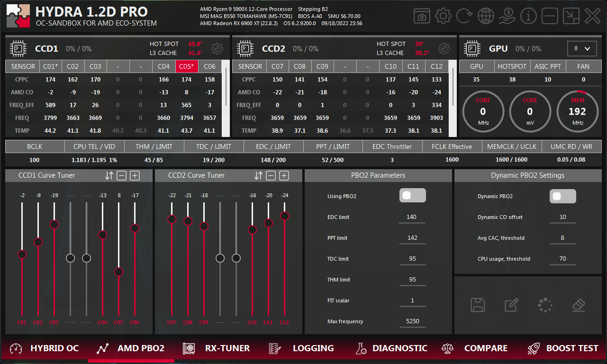Switch to the COMPARE tab
The width and height of the screenshot is (607, 364).
pyautogui.click(x=475, y=348)
